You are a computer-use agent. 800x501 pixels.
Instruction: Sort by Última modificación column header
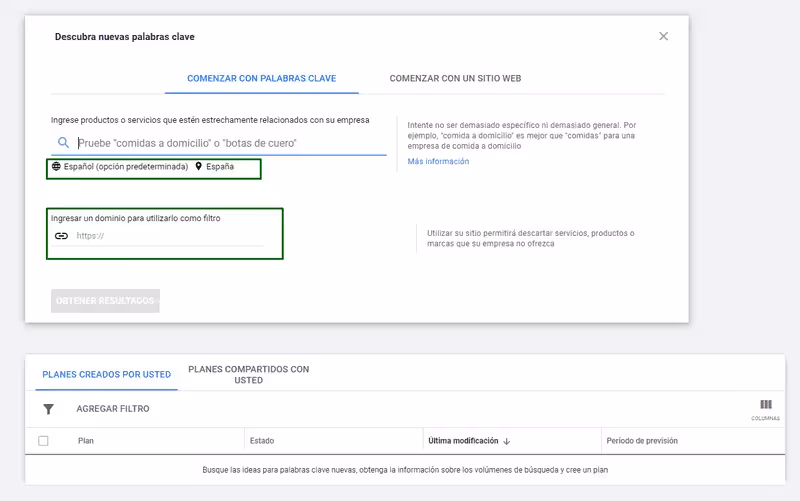463,441
